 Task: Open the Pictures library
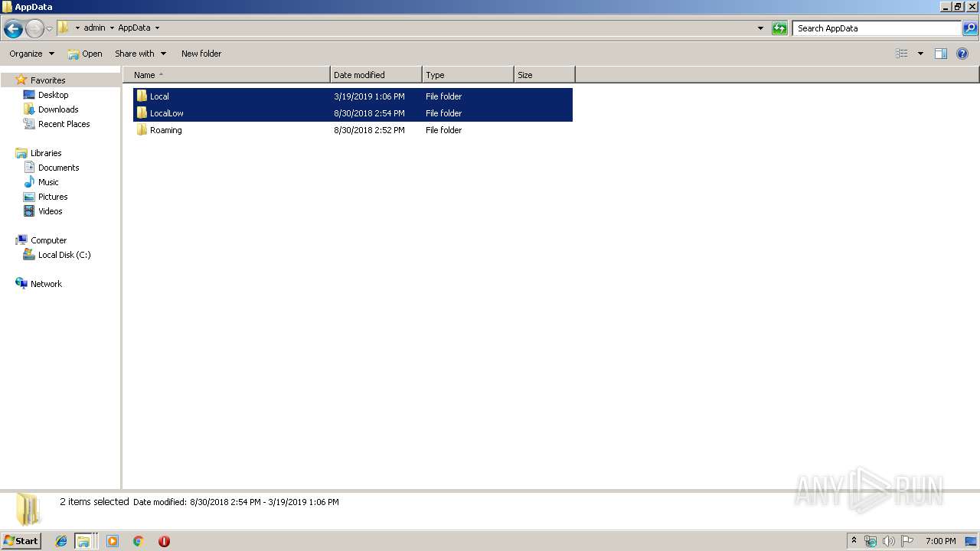(53, 197)
